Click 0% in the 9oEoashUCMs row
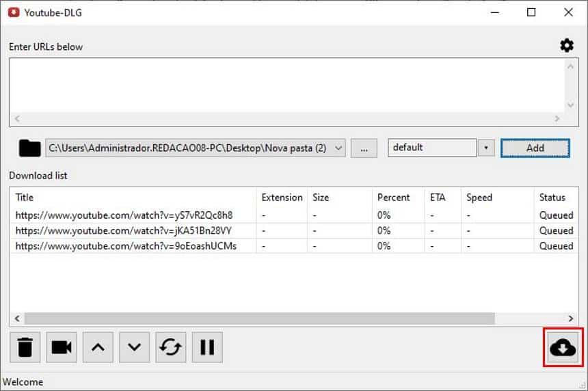This screenshot has width=588, height=391. point(384,246)
